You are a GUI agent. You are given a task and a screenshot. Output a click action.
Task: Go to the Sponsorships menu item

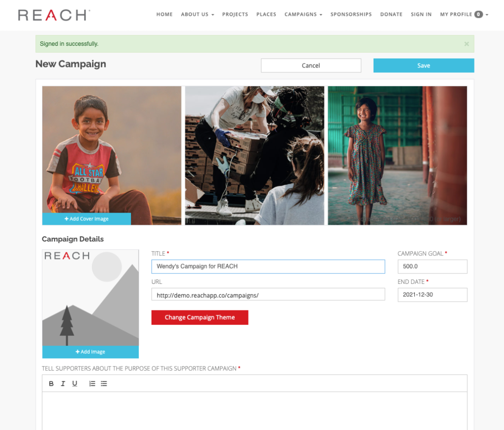tap(351, 14)
